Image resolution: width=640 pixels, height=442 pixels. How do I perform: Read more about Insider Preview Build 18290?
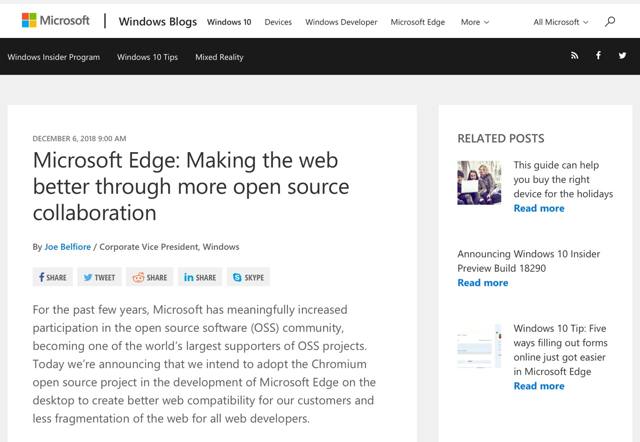[x=482, y=283]
